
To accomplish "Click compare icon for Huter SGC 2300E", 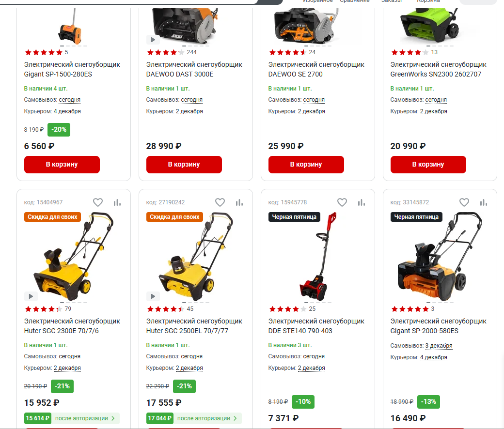I will point(117,202).
